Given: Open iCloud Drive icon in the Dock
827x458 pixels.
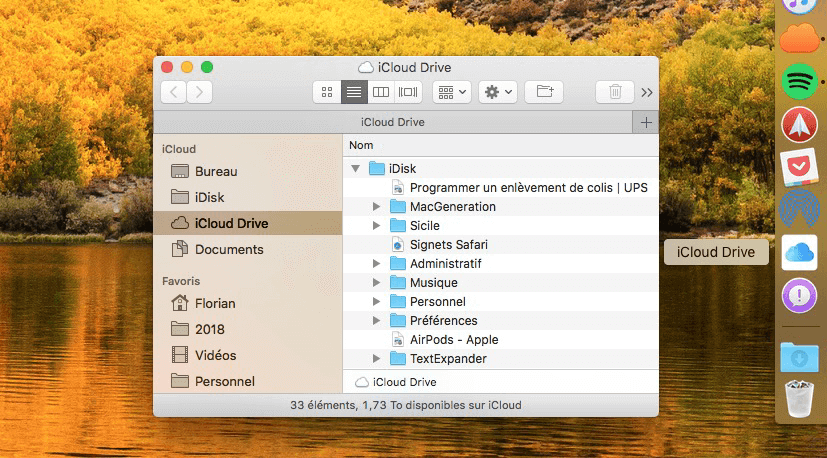Looking at the screenshot, I should pyautogui.click(x=799, y=252).
